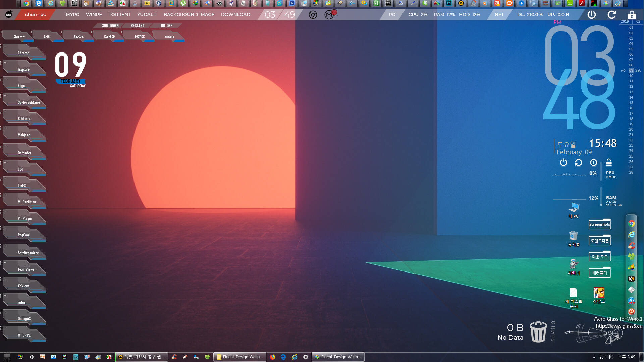
Task: Open the clover icon in the right dock
Action: coord(632,256)
